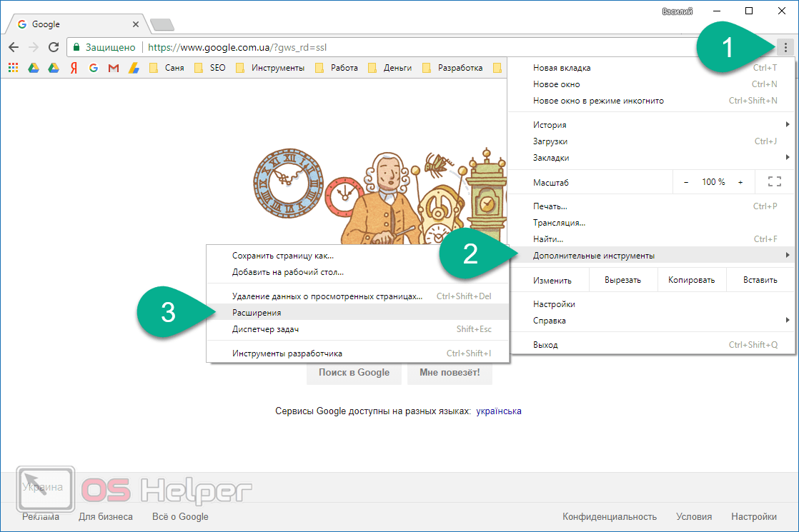Open the Деньги bookmarks folder
799x532 pixels.
[x=389, y=68]
